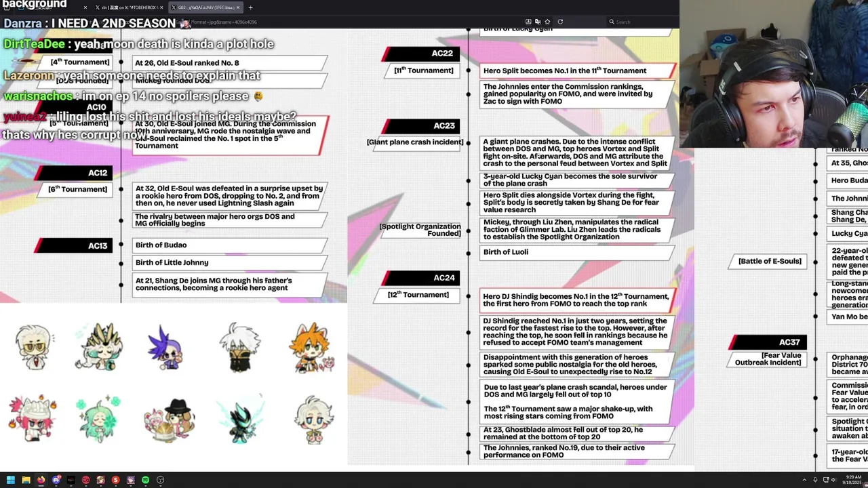Click the '[Giant plane crash incident]' label
This screenshot has width=868, height=488.
[415, 142]
